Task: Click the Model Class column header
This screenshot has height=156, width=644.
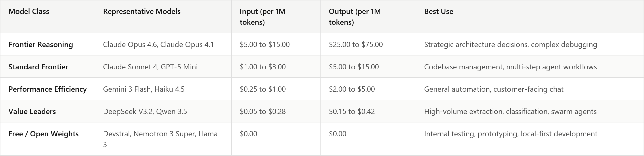Action: [29, 11]
